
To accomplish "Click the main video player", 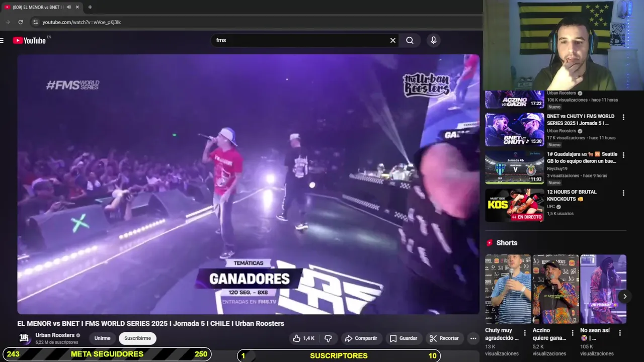I will click(x=249, y=184).
